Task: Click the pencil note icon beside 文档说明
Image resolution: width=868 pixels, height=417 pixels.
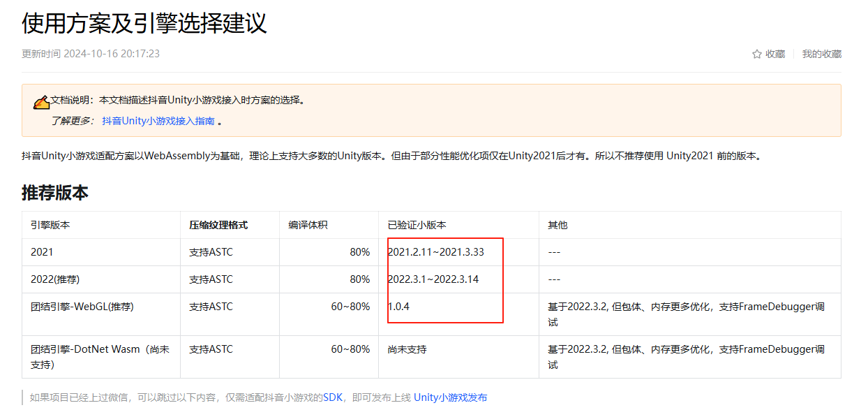Action: (x=41, y=103)
